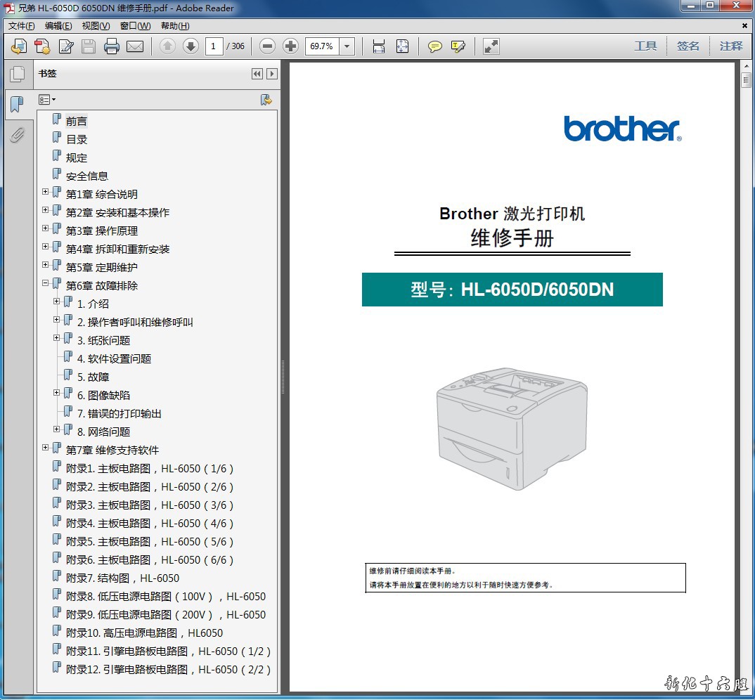The height and width of the screenshot is (700, 755).
Task: Toggle read mode fullscreen icon
Action: coord(491,46)
